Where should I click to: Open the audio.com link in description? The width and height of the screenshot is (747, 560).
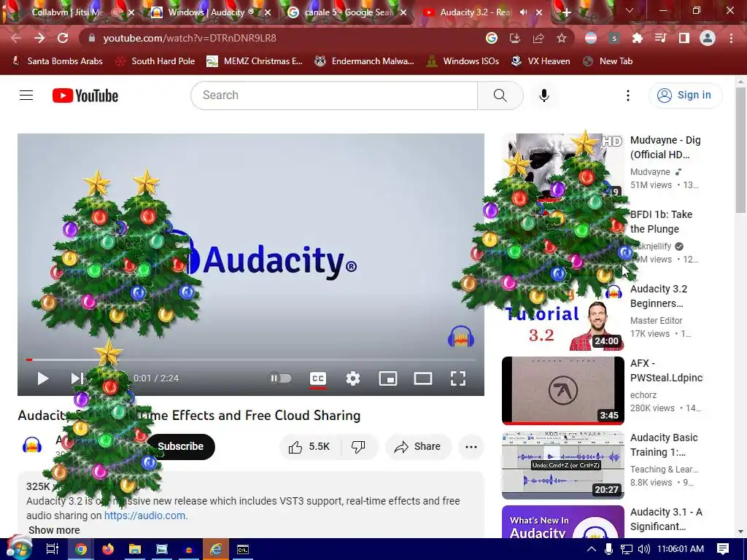145,516
